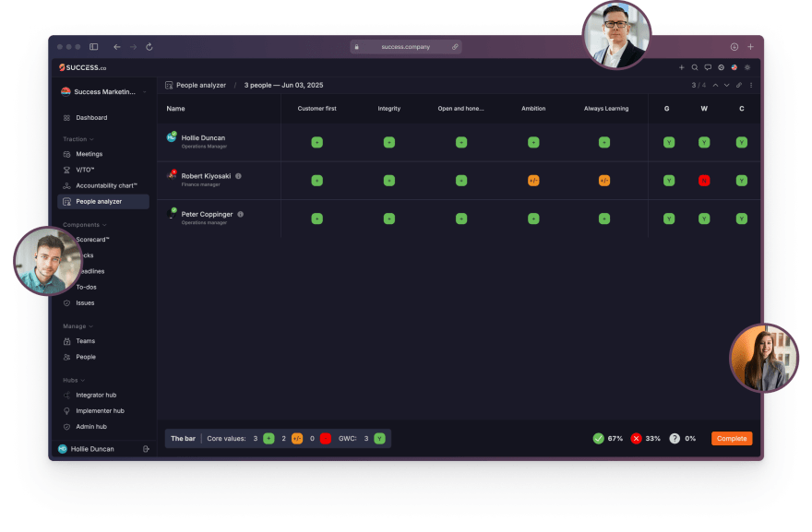Viewport: 812px width, 532px height.
Task: Toggle Hollie Duncan's Open and honest rating
Action: [461, 142]
